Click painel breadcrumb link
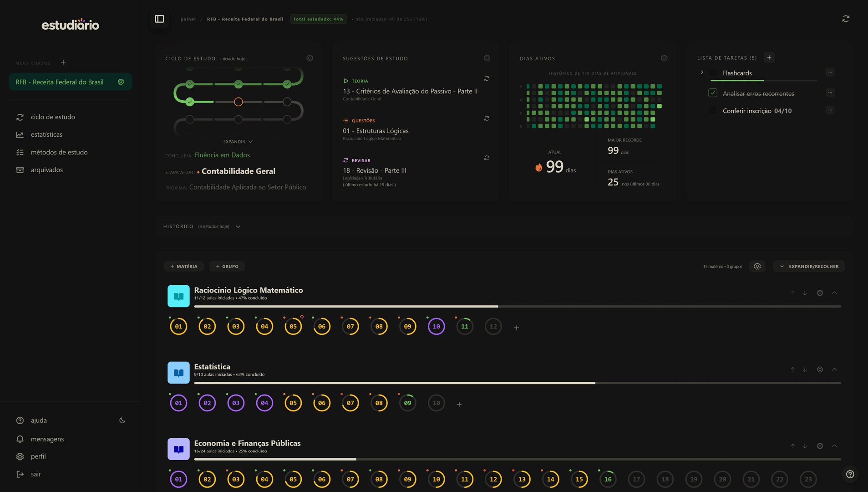This screenshot has height=492, width=868. 188,19
